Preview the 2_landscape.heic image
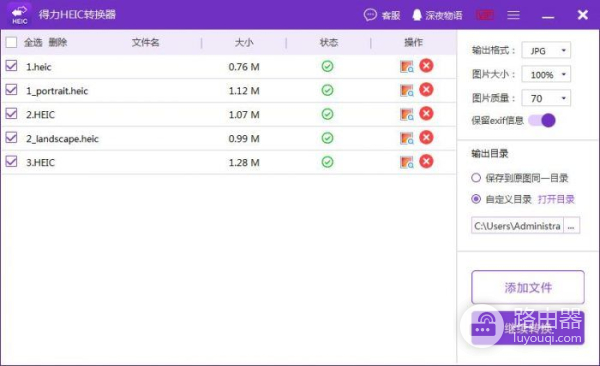Viewport: 600px width, 366px height. pyautogui.click(x=406, y=138)
